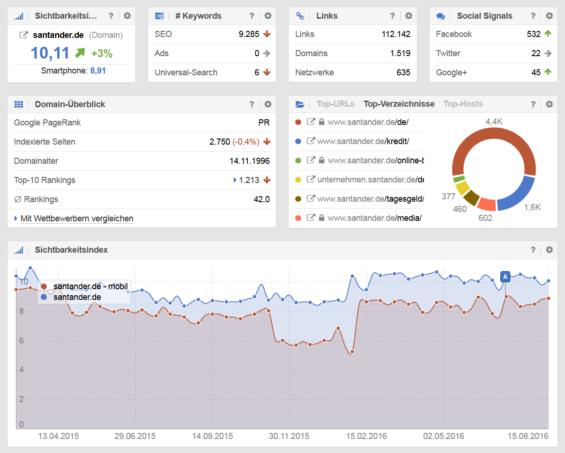Click the Google PageRank row
Screen dimensions: 565x453
point(142,123)
